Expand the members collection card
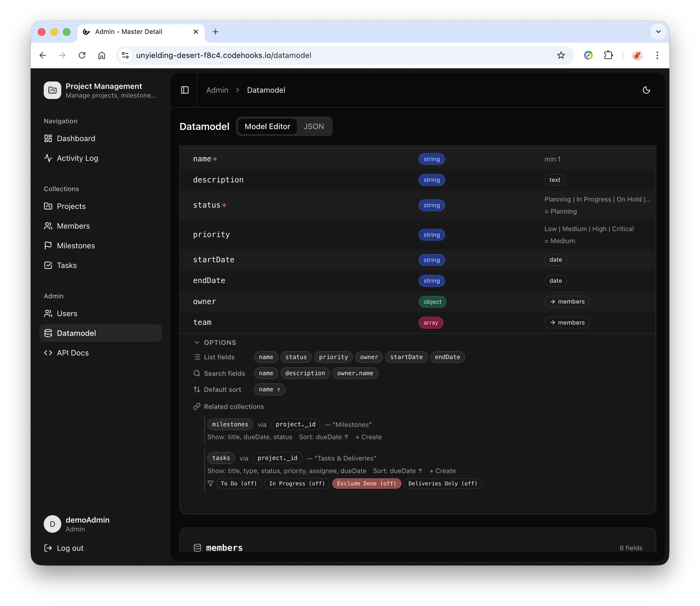700x606 pixels. pyautogui.click(x=224, y=547)
